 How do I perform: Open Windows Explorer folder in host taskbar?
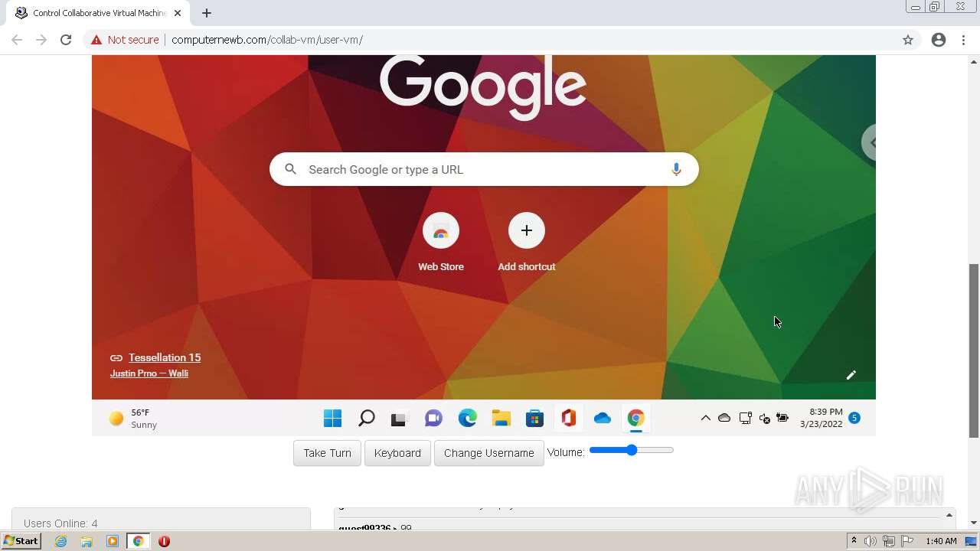[87, 541]
